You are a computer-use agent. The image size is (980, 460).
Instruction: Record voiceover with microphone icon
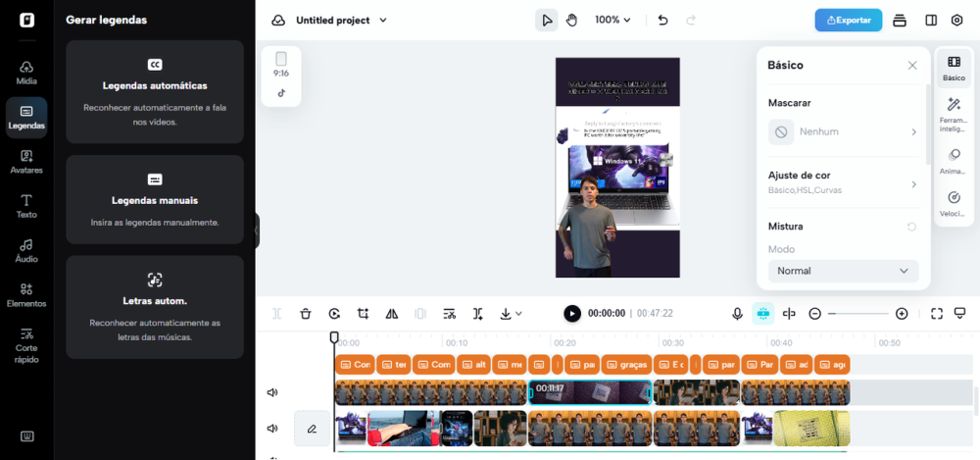[738, 314]
